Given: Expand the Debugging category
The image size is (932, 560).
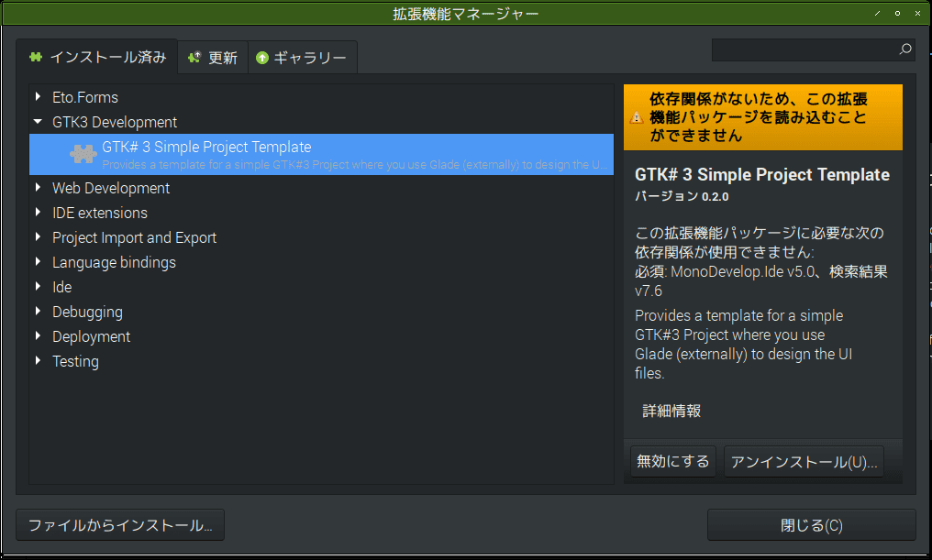Looking at the screenshot, I should (37, 312).
